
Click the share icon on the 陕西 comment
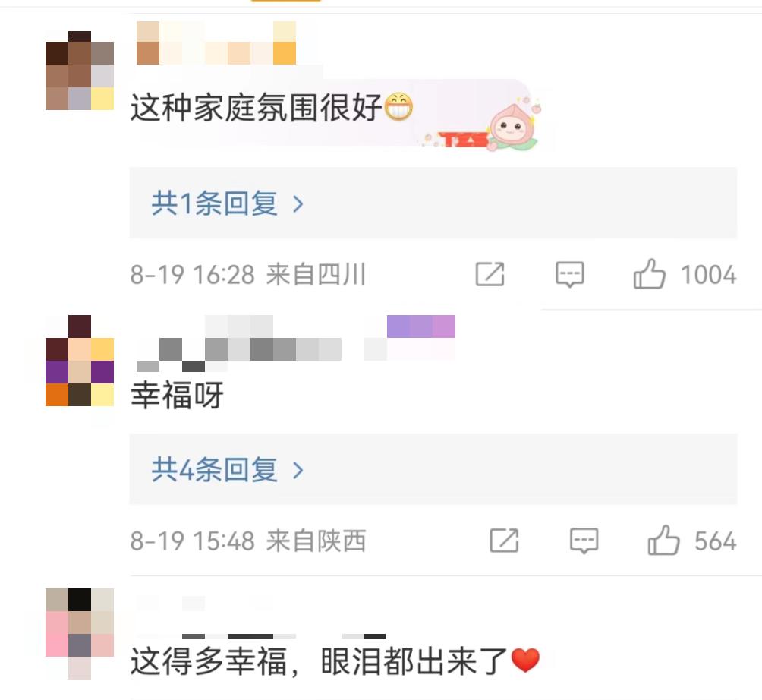(x=504, y=541)
